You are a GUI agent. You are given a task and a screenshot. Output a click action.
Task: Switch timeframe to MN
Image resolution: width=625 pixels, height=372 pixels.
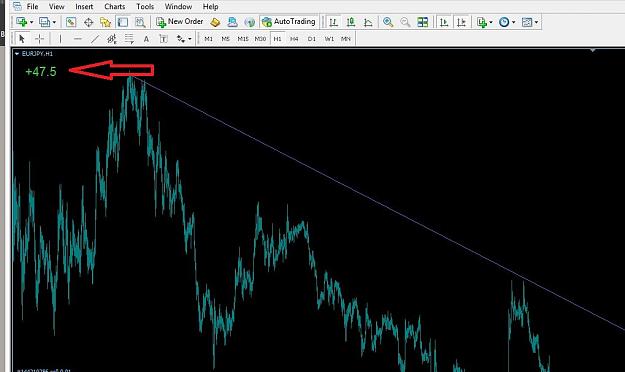(x=346, y=39)
